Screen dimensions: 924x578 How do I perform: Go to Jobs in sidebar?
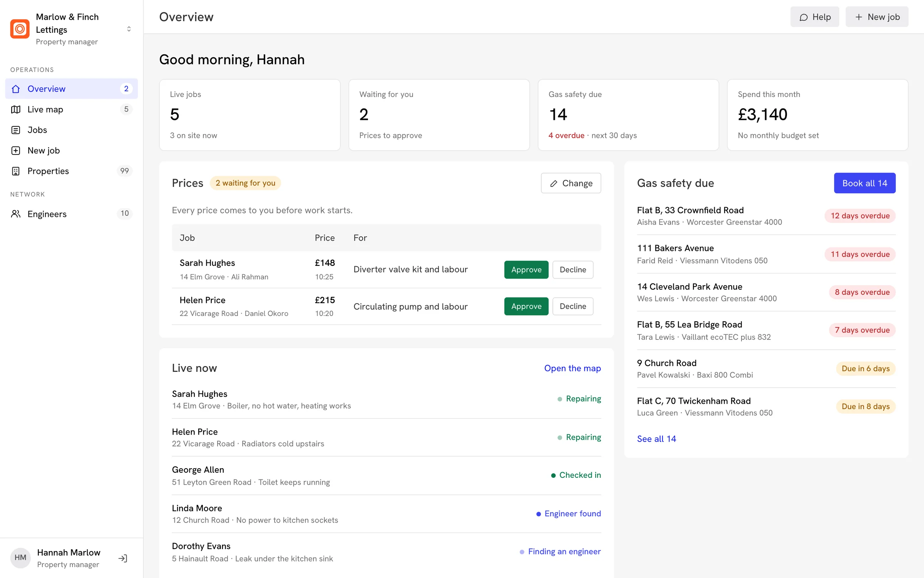pyautogui.click(x=71, y=130)
